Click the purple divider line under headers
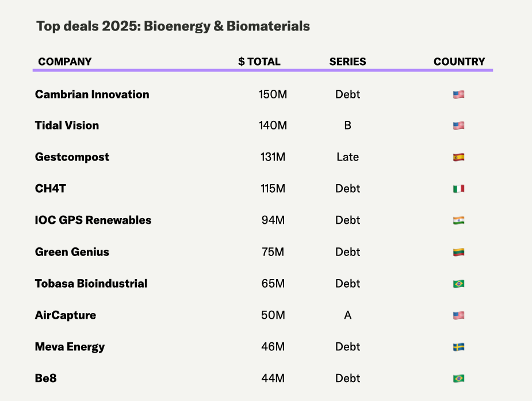Image resolution: width=532 pixels, height=401 pixels. [263, 70]
